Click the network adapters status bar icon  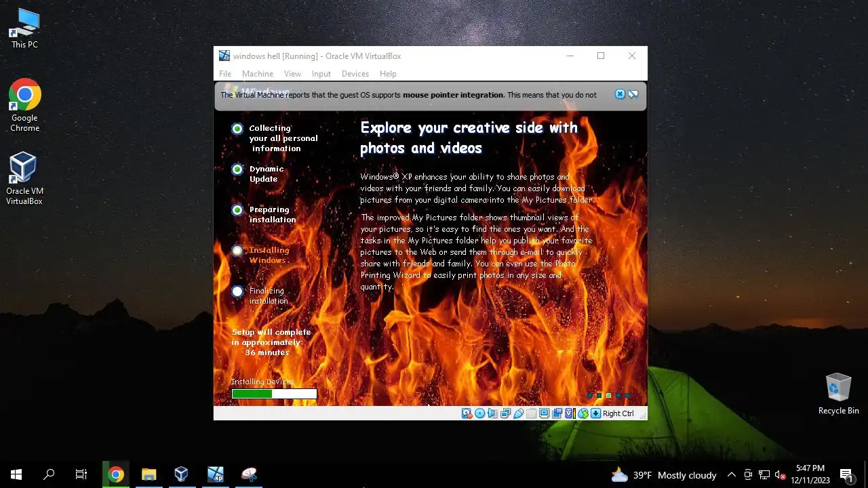pos(506,413)
